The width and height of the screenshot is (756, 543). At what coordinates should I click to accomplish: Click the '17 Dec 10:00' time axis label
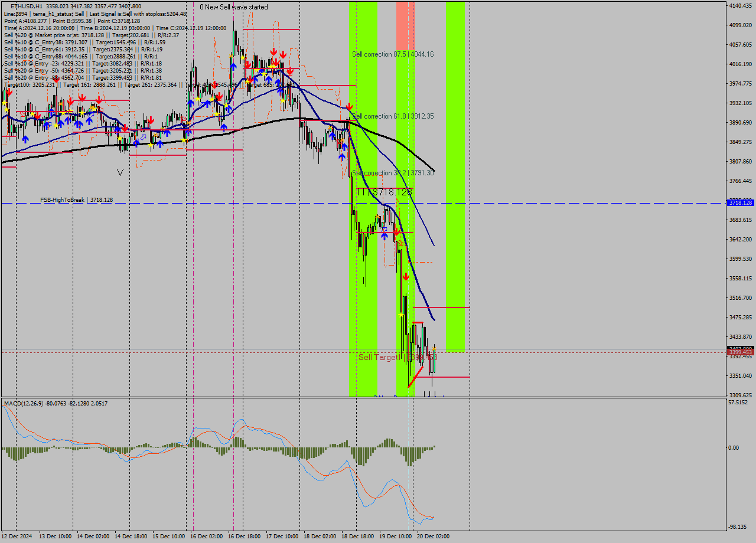[282, 536]
